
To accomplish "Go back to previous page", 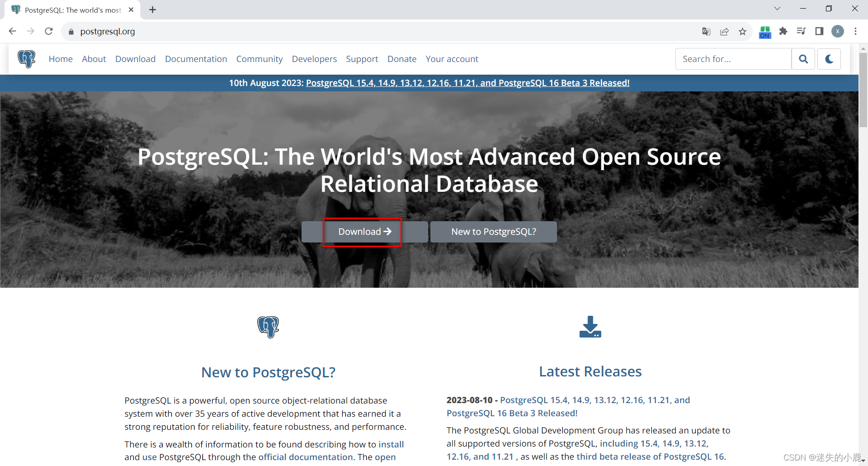I will (12, 31).
